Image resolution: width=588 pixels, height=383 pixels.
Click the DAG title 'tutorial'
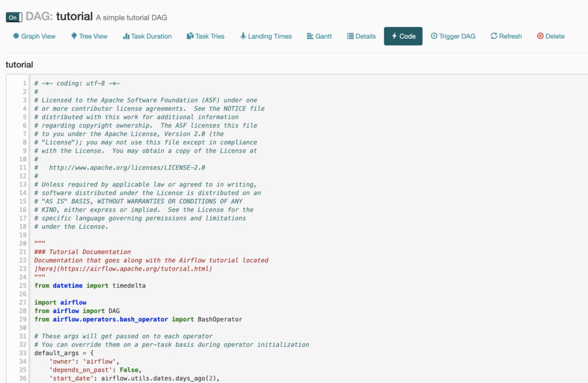point(74,17)
